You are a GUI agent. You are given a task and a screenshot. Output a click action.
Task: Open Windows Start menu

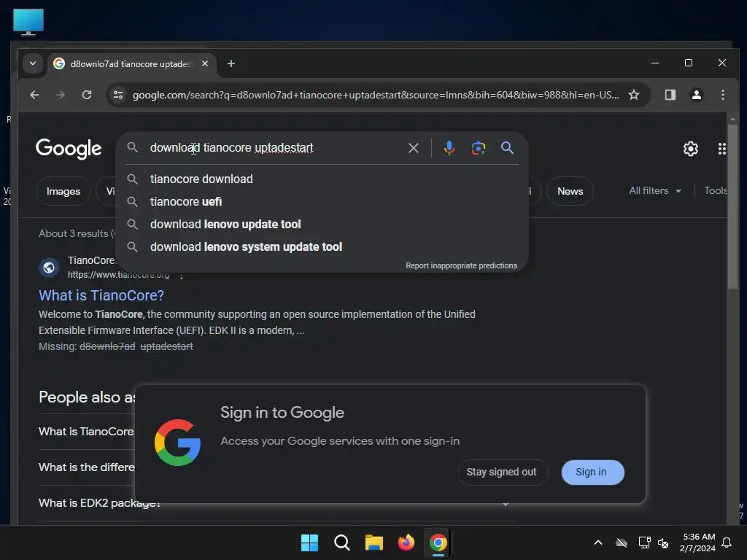coord(309,542)
